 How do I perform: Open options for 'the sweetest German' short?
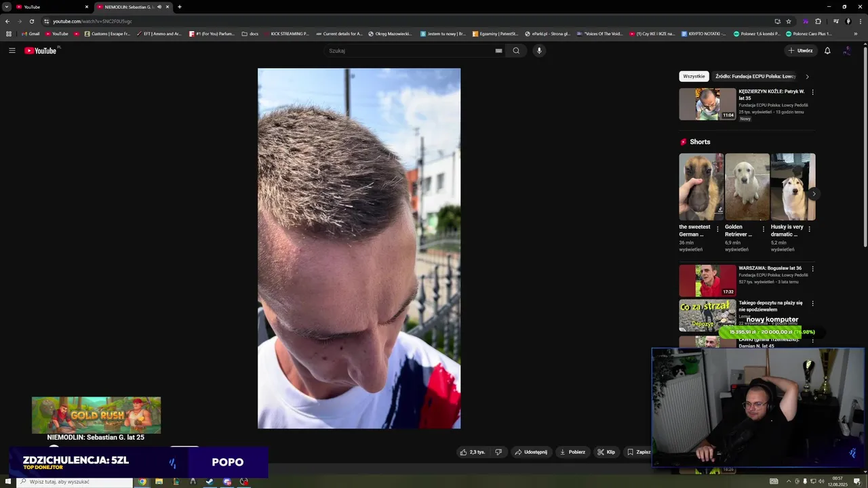717,229
